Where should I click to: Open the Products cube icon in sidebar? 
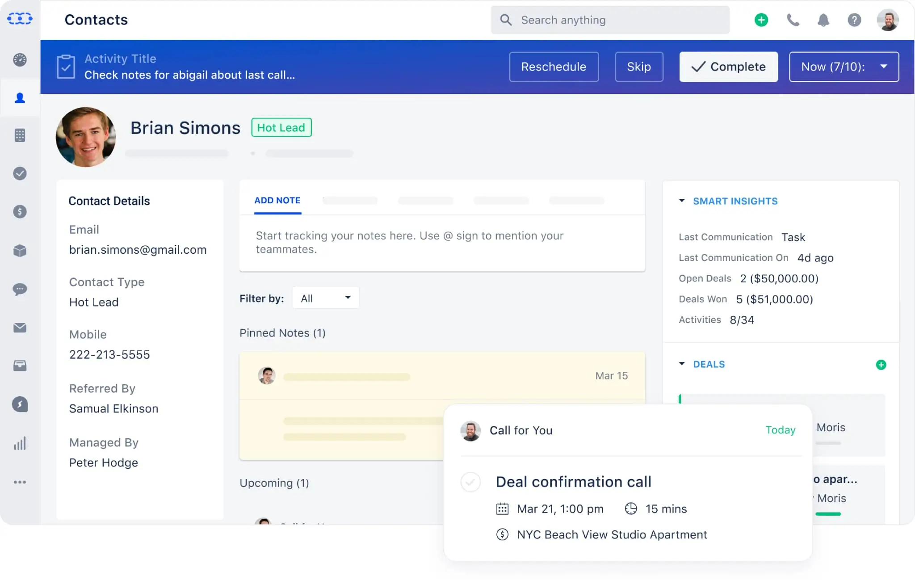[x=20, y=251]
